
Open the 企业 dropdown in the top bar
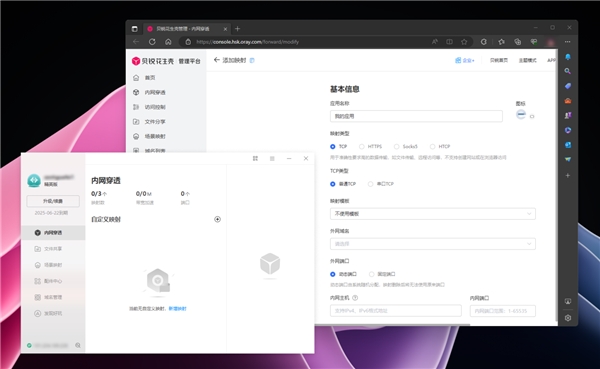click(x=465, y=60)
